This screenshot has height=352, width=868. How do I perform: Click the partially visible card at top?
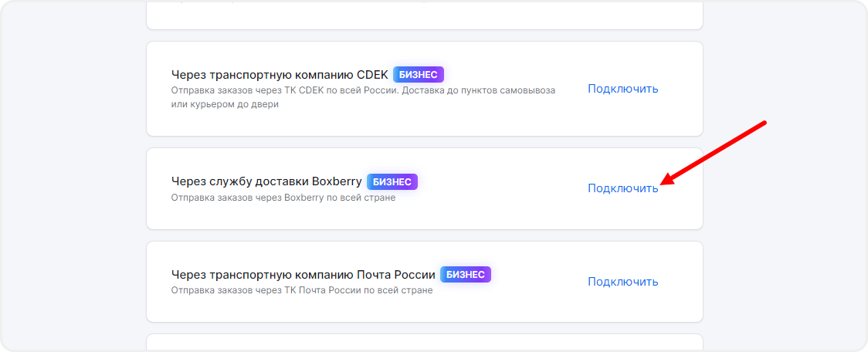click(424, 14)
